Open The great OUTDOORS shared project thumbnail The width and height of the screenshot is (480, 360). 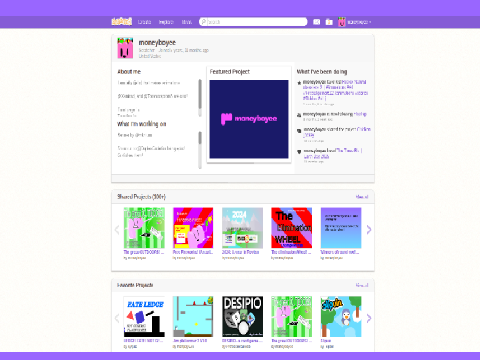tap(144, 228)
